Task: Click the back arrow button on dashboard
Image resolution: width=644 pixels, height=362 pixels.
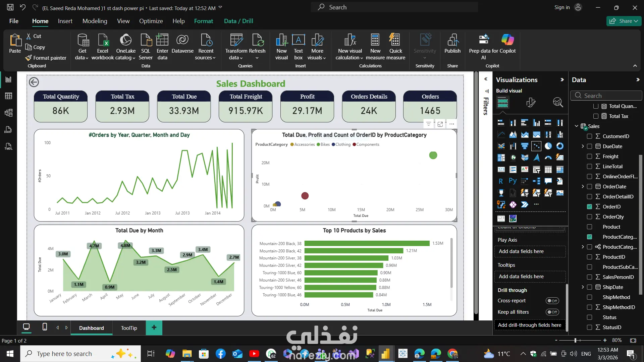Action: pos(34,82)
